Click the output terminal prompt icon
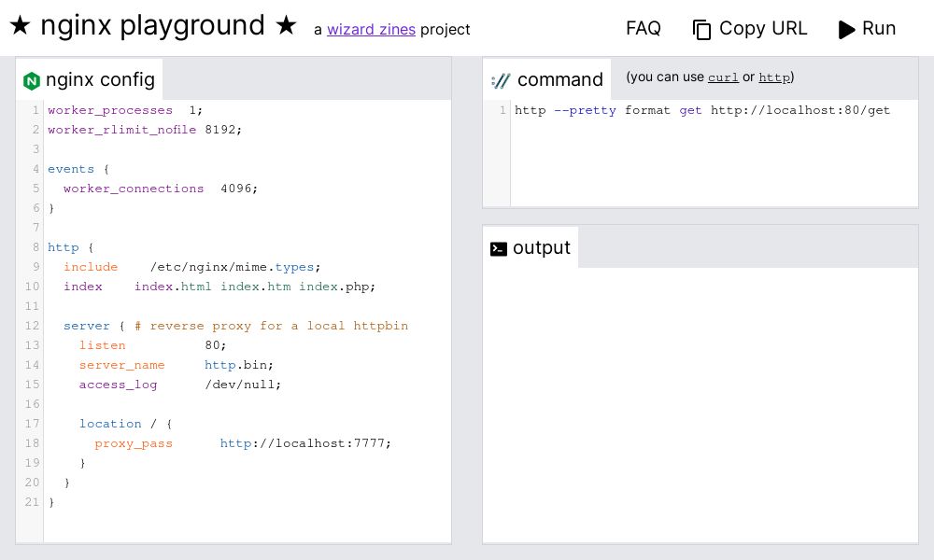Viewport: 934px width, 560px height. click(498, 248)
